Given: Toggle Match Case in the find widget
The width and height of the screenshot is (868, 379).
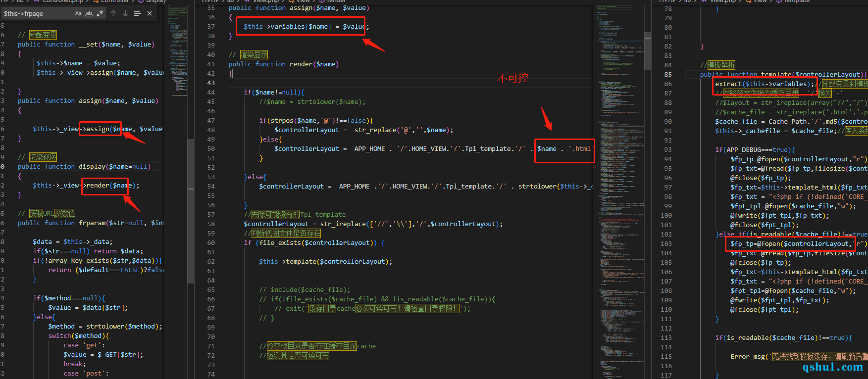Looking at the screenshot, I should [x=78, y=13].
